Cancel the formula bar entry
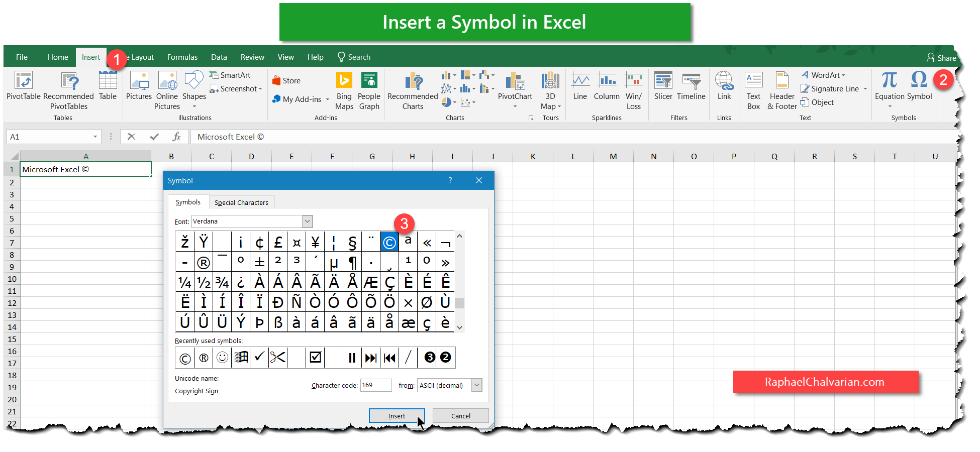The width and height of the screenshot is (980, 452). click(131, 137)
